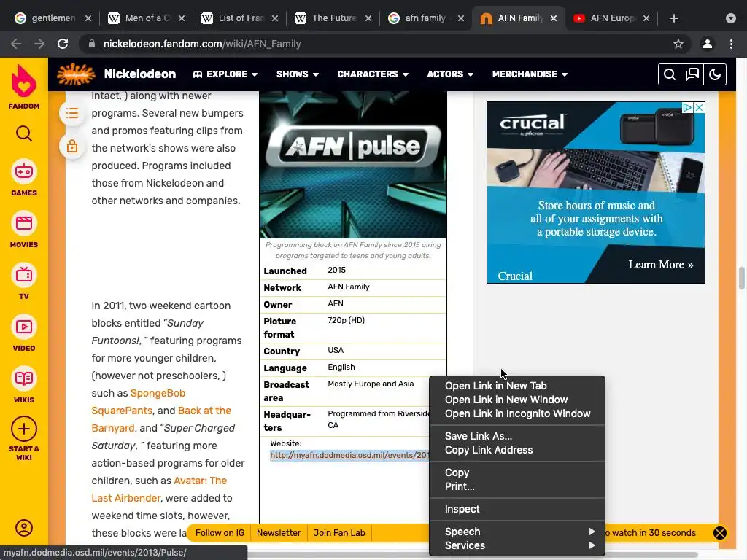The height and width of the screenshot is (560, 747).
Task: Select Copy in the context menu
Action: [x=517, y=472]
